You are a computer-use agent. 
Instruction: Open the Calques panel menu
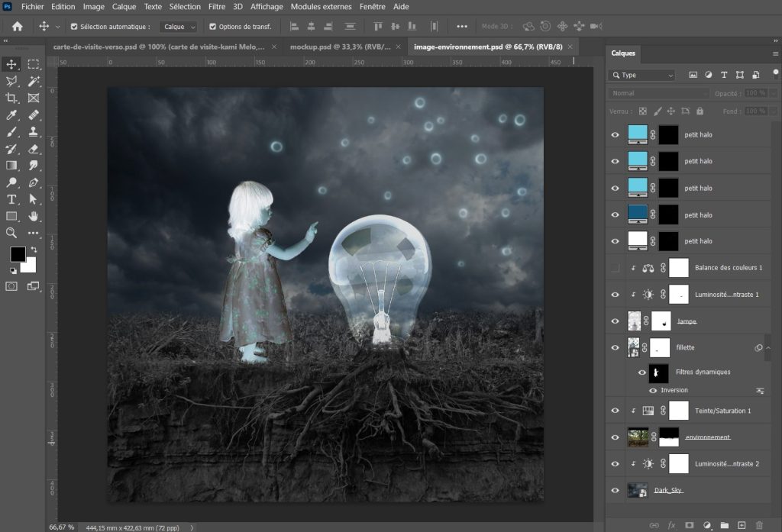[x=775, y=53]
